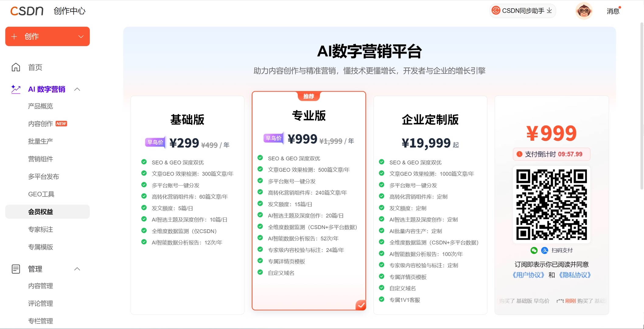
Task: Click the ¥299 基础版 price
Action: pyautogui.click(x=184, y=143)
